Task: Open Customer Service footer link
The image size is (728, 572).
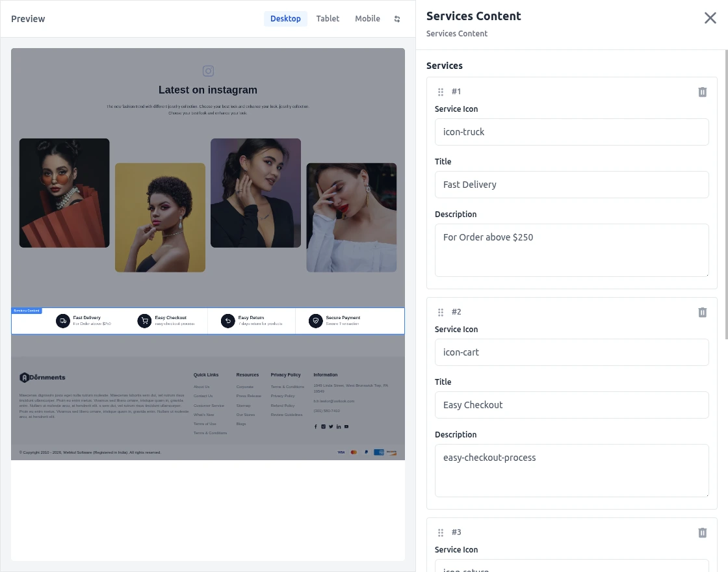Action: 209,406
